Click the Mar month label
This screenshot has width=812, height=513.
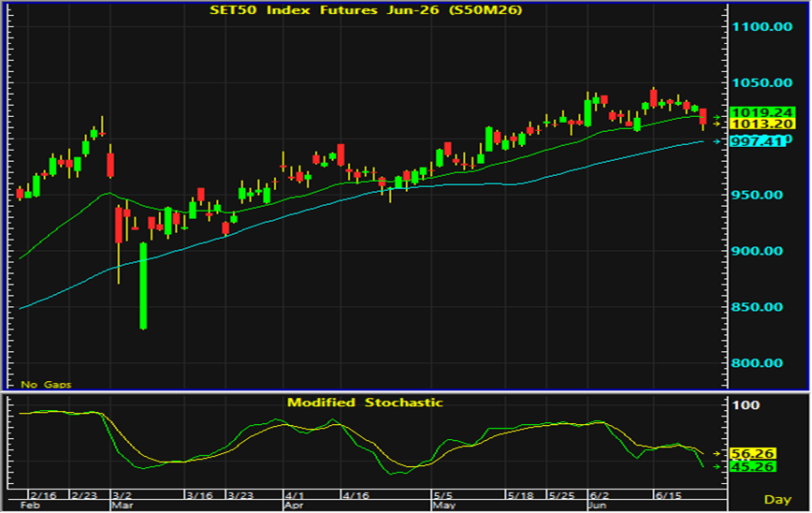tap(123, 506)
